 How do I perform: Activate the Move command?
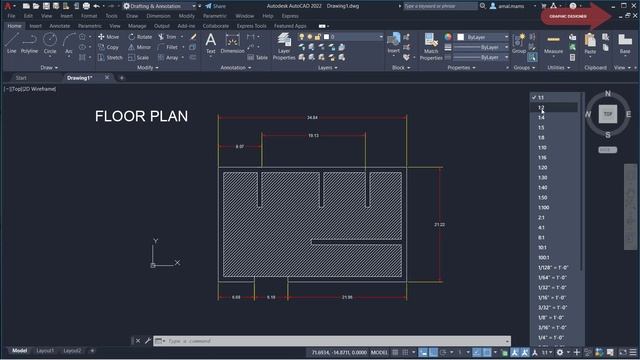click(x=109, y=37)
